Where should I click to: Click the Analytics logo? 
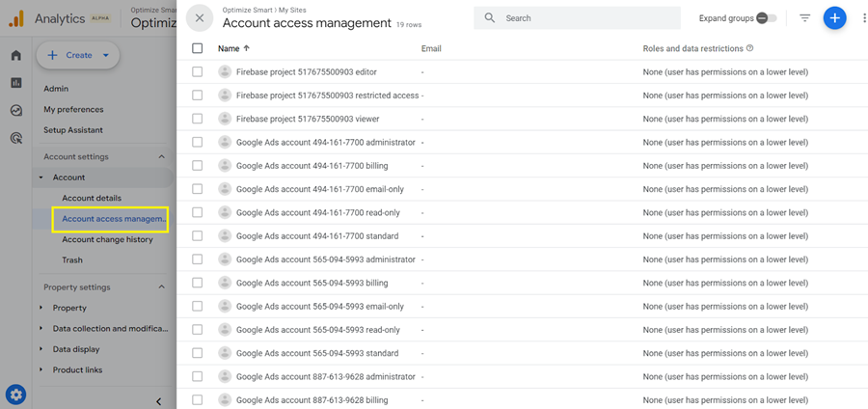(x=16, y=19)
